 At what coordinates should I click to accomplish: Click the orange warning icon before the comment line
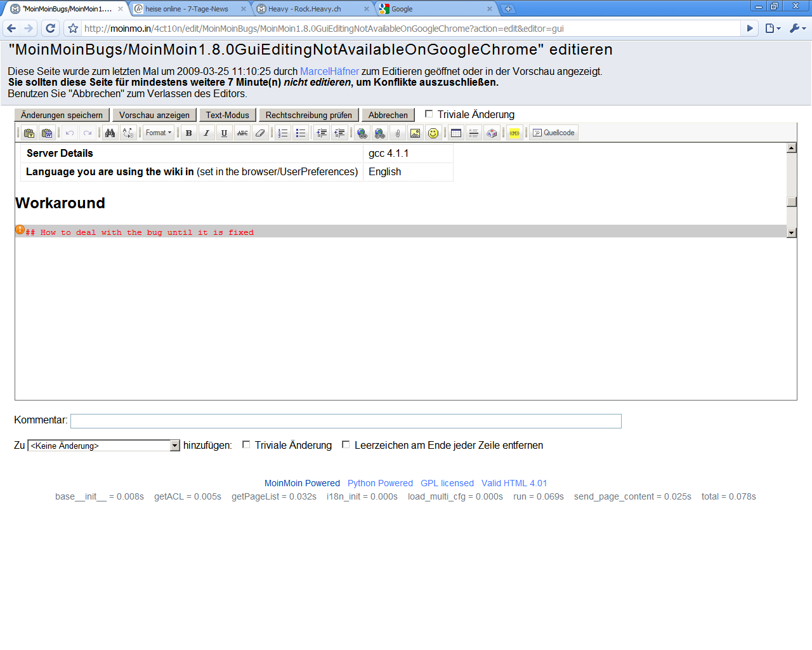coord(20,230)
